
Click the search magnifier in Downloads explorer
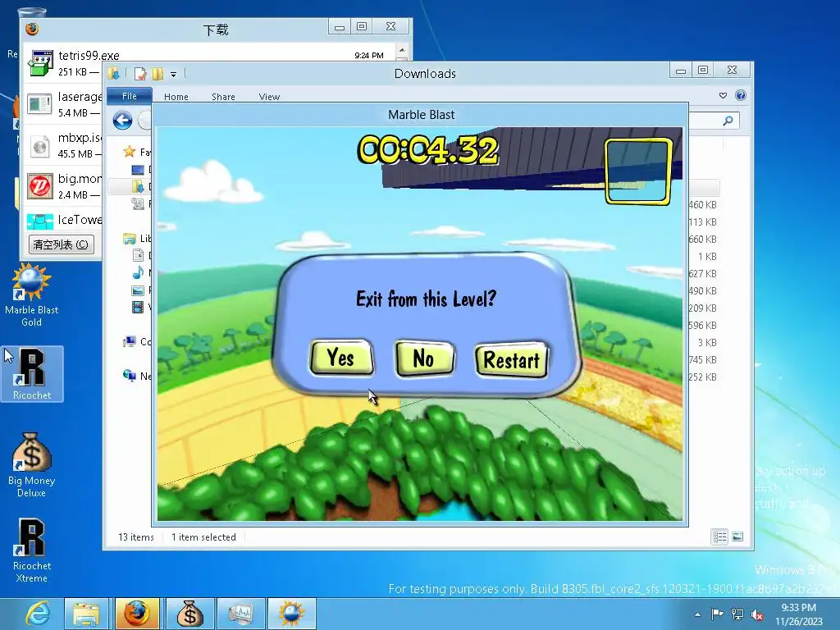tap(728, 121)
